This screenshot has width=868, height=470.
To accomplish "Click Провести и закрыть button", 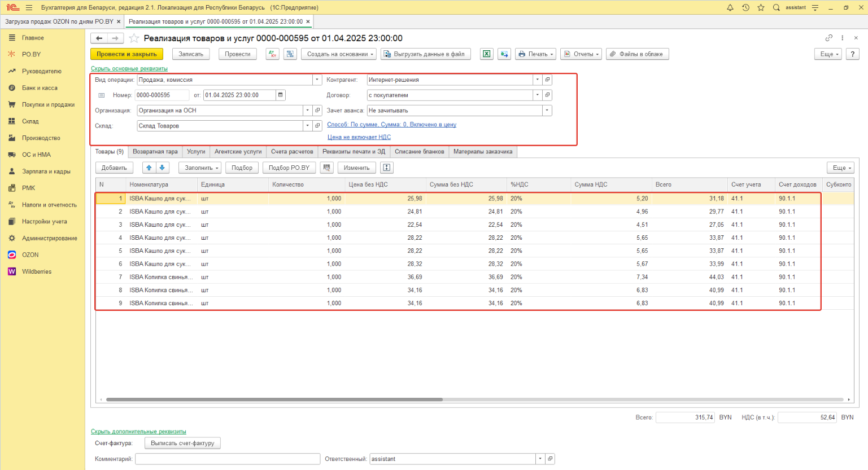I will (127, 54).
